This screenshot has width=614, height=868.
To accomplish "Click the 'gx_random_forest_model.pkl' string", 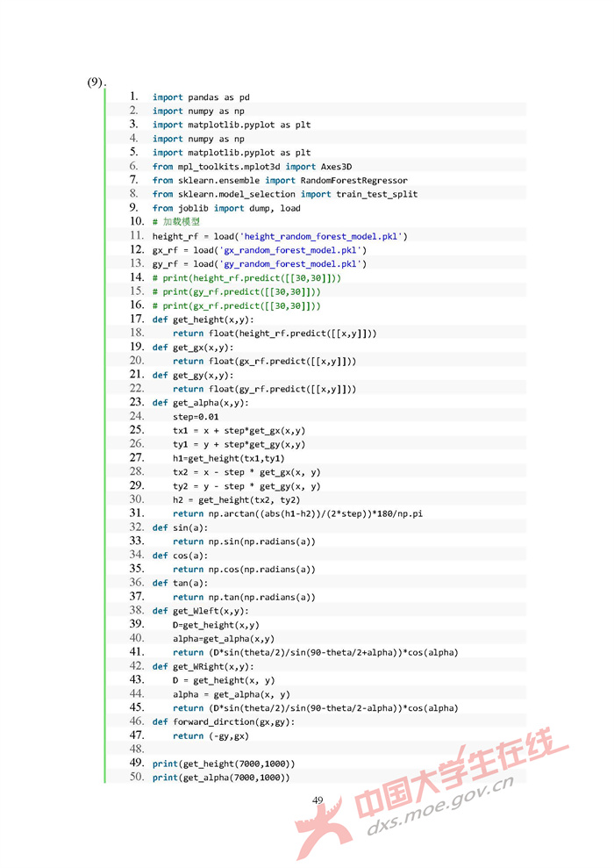I will (290, 250).
